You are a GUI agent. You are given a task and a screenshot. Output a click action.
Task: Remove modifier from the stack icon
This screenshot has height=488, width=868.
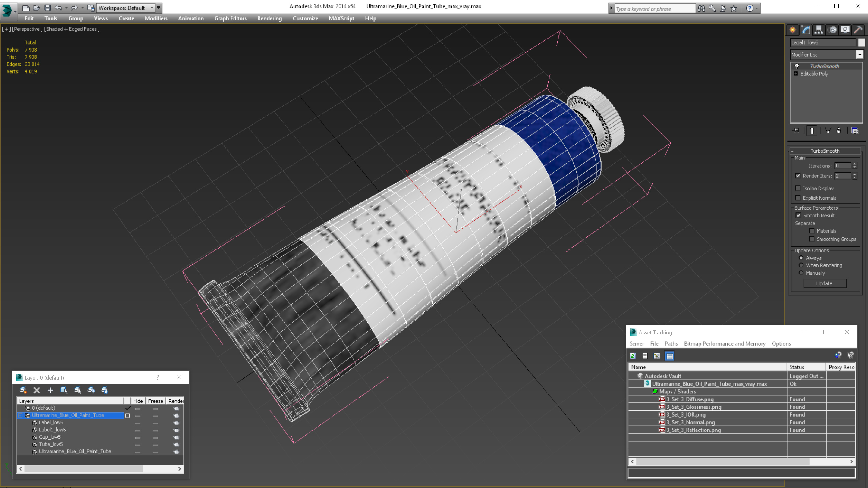pyautogui.click(x=839, y=130)
